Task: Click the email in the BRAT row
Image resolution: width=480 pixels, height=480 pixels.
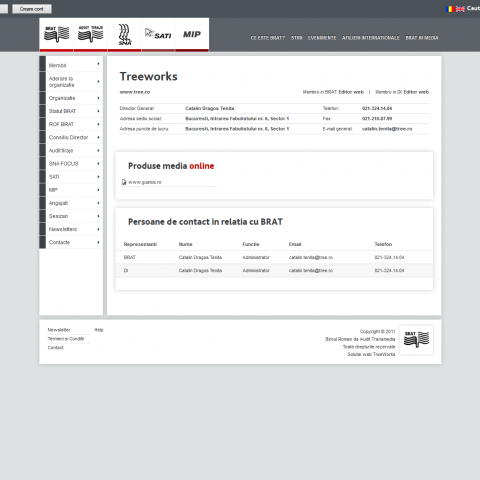Action: click(311, 257)
